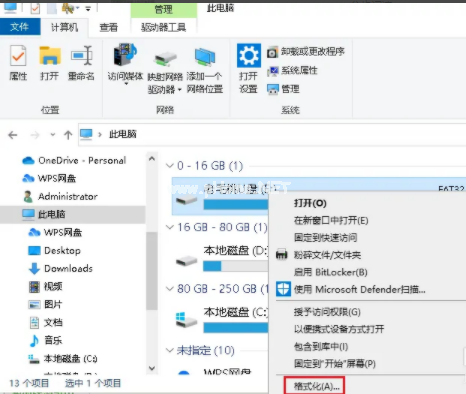
Task: Switch to the Computer (计算机) tab
Action: tap(64, 27)
